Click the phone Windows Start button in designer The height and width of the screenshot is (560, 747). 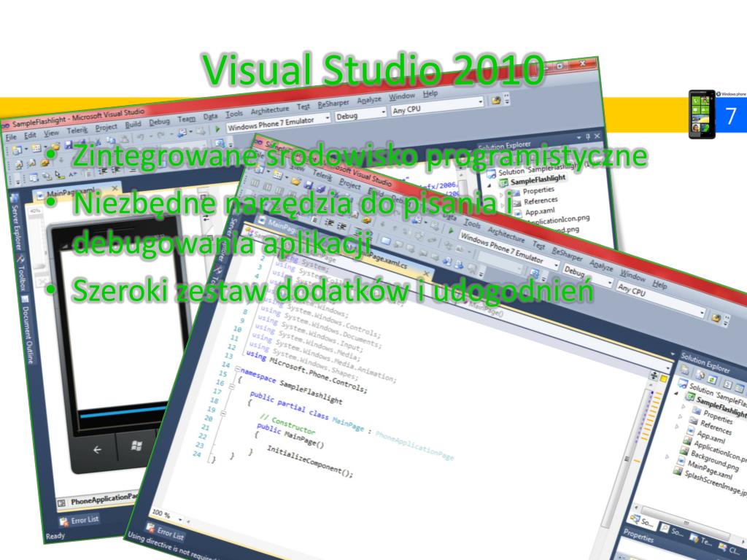click(x=136, y=446)
